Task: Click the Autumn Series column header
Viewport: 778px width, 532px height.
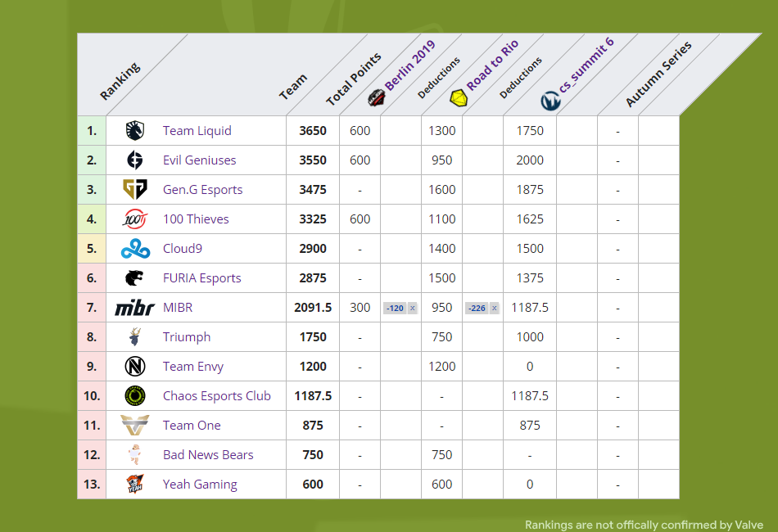Action: 658,74
